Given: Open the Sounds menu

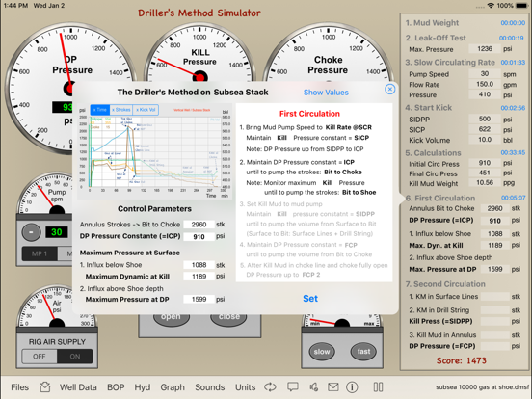Looking at the screenshot, I should (x=210, y=387).
